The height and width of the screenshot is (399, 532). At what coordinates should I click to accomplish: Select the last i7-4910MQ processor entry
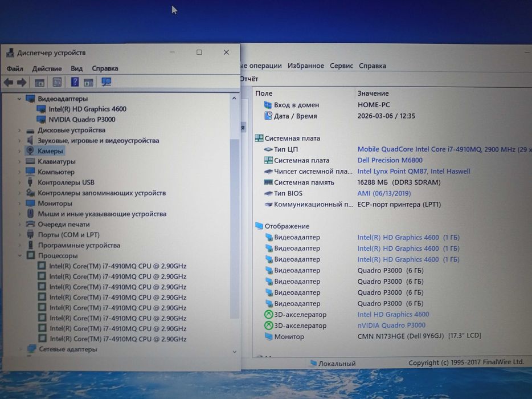[118, 339]
